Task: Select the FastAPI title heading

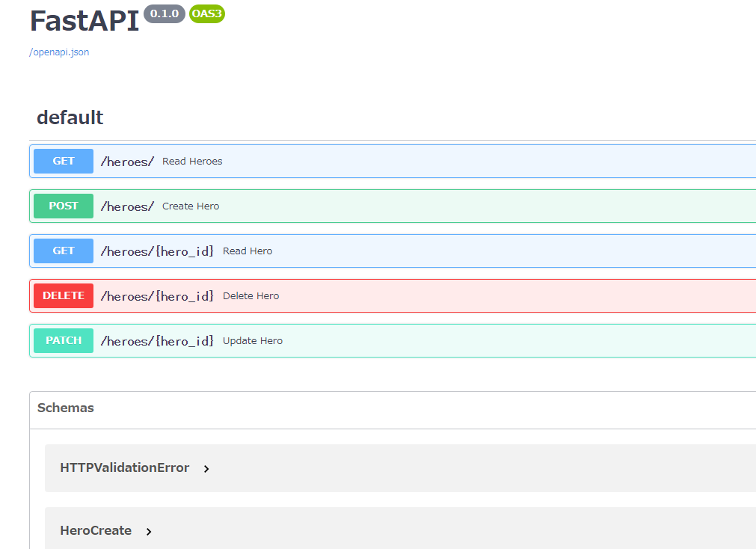Action: [x=84, y=21]
